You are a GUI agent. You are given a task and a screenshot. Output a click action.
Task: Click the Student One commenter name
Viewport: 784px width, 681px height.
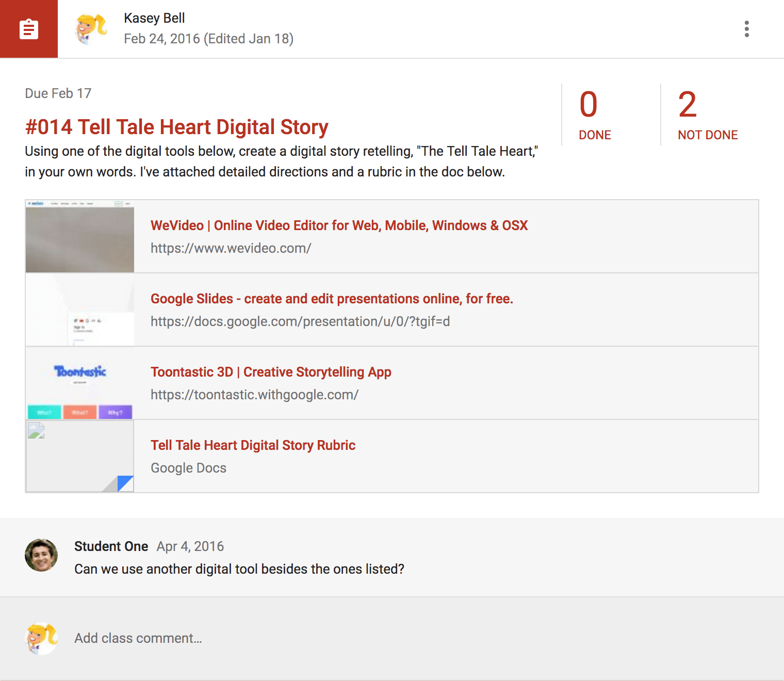(x=111, y=546)
